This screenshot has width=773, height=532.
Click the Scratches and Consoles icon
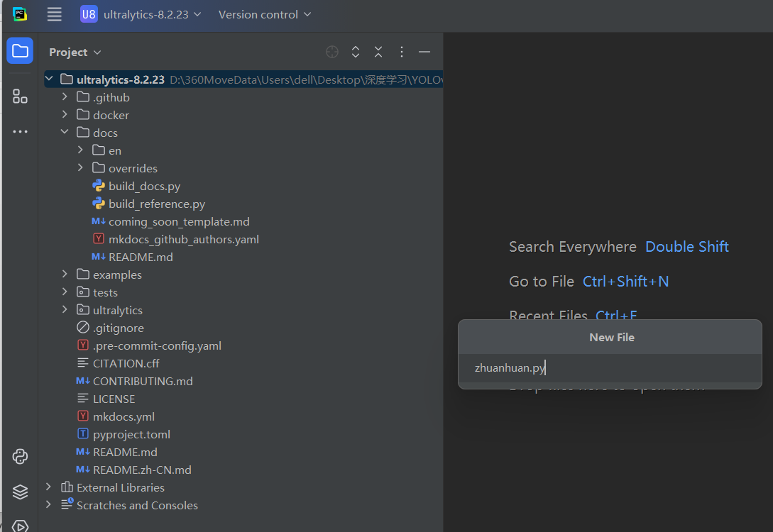67,504
